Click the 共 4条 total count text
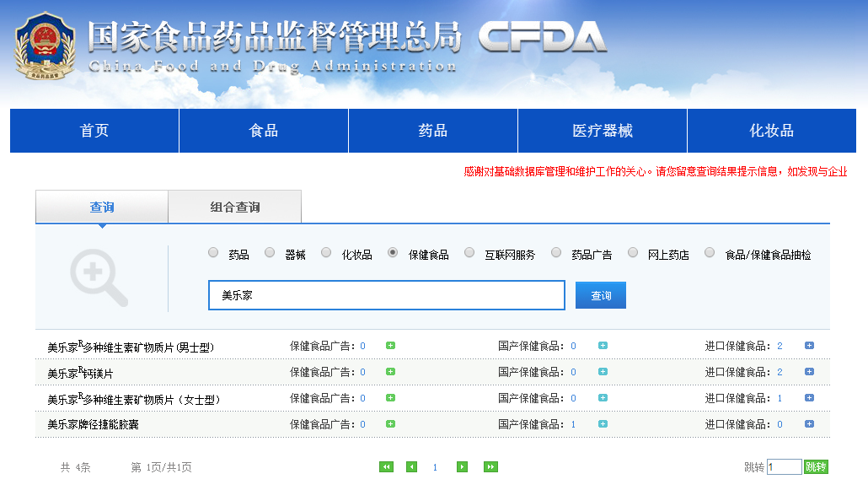Image resolution: width=868 pixels, height=490 pixels. point(75,467)
